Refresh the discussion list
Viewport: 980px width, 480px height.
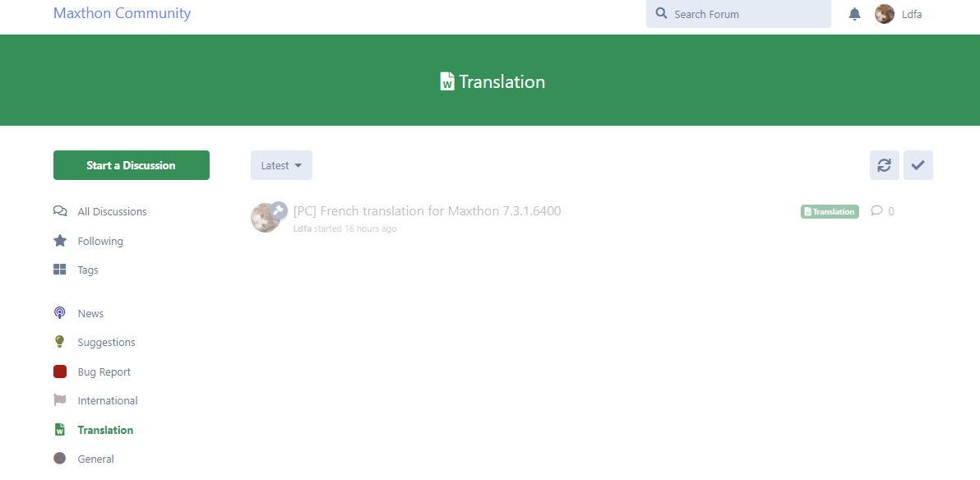[x=885, y=165]
